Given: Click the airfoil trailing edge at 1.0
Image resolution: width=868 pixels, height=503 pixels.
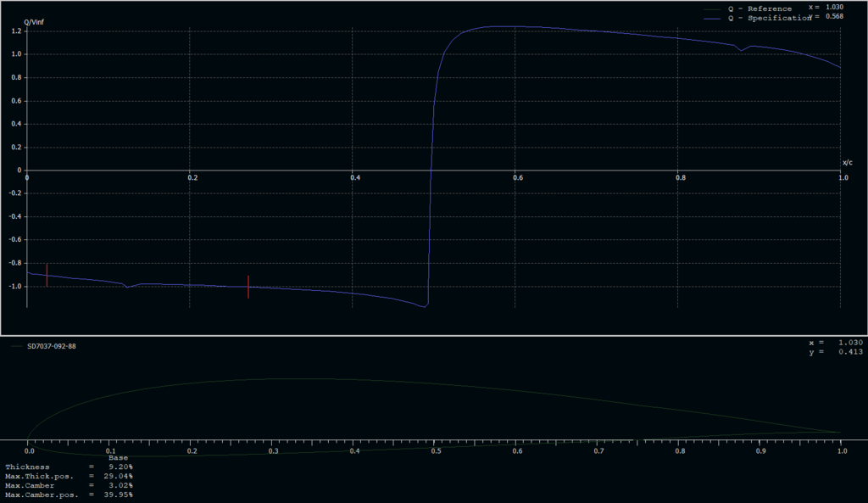Looking at the screenshot, I should [x=841, y=433].
